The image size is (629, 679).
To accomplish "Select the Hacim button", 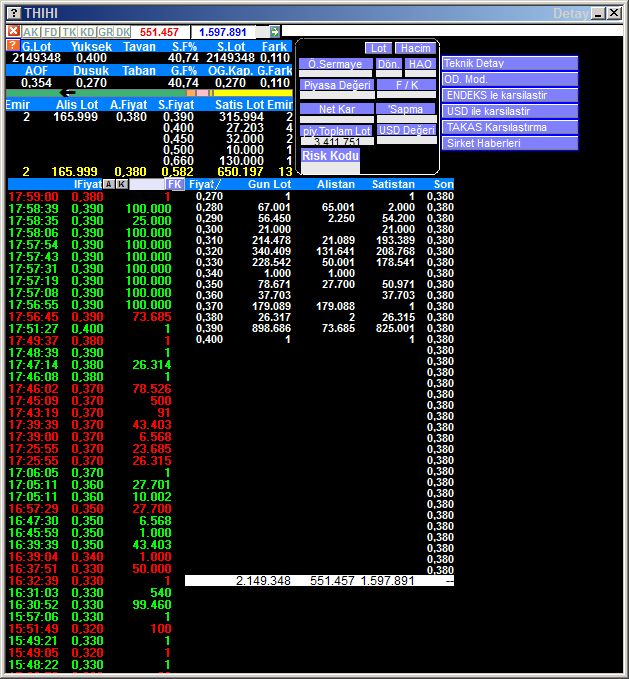I will click(416, 48).
